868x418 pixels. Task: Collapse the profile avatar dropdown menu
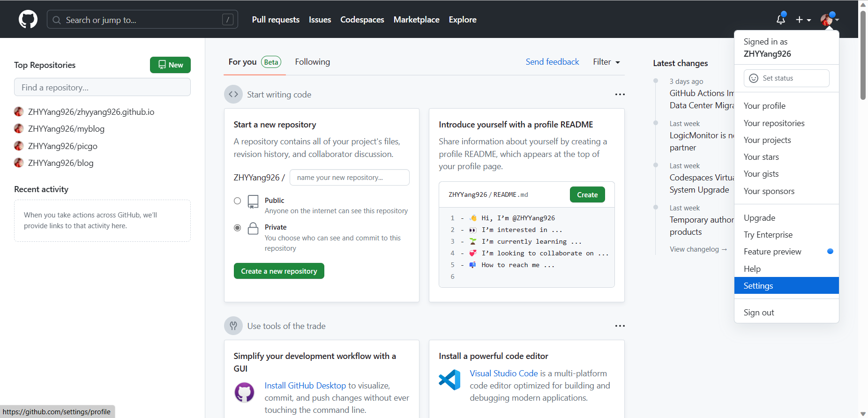[829, 20]
